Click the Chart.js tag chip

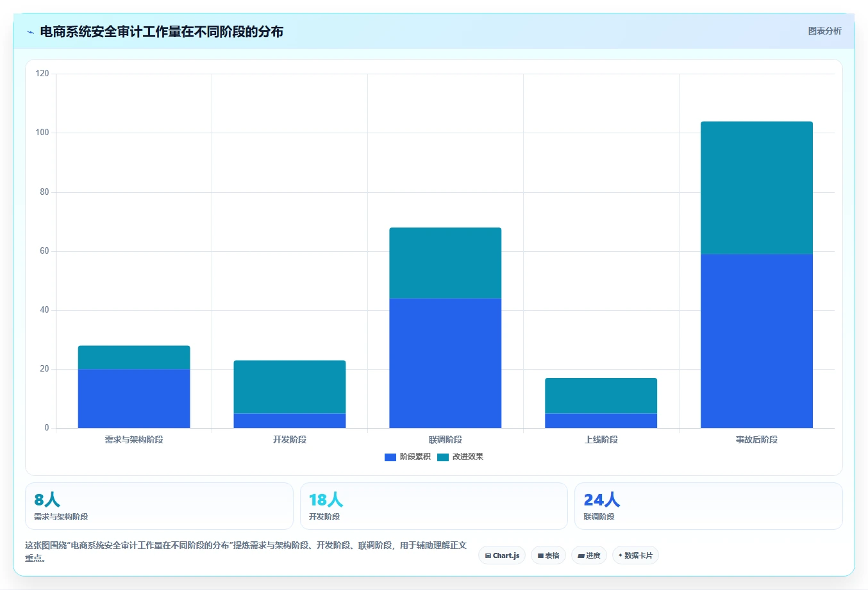point(502,555)
